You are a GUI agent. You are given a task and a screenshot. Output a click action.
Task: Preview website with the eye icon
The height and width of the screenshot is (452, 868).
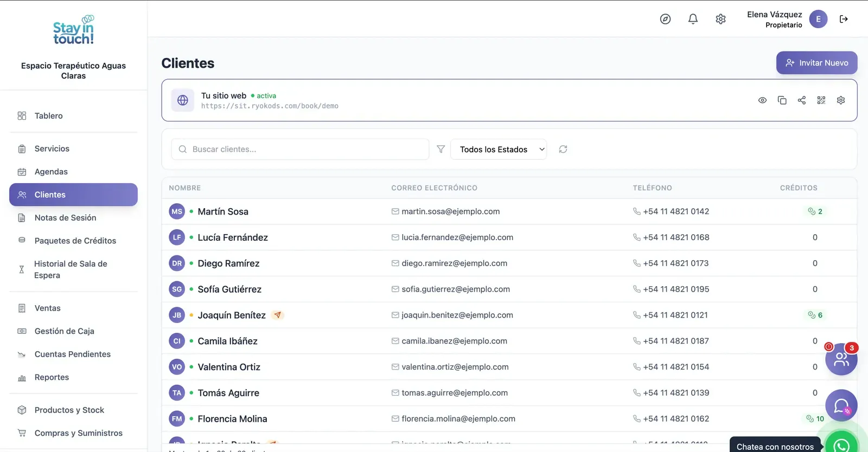(762, 100)
